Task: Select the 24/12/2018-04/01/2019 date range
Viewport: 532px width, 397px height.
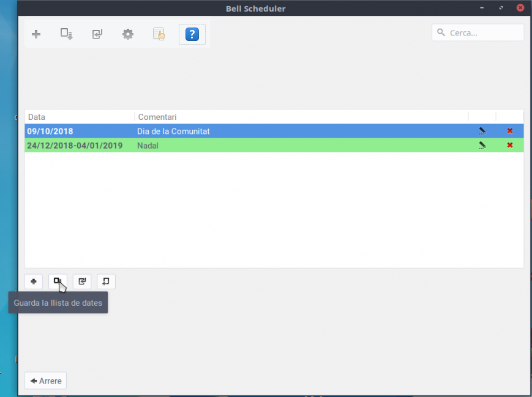Action: 75,146
